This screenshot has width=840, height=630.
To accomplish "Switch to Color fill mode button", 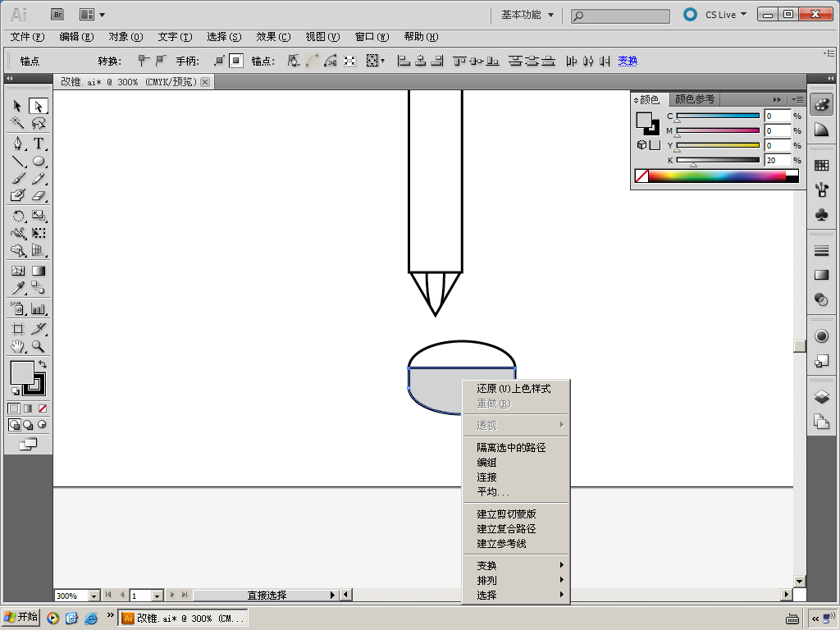I will pyautogui.click(x=14, y=409).
